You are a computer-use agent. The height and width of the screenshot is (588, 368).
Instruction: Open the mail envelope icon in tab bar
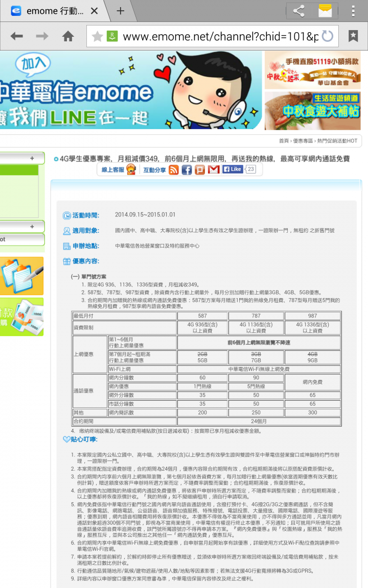click(x=325, y=11)
